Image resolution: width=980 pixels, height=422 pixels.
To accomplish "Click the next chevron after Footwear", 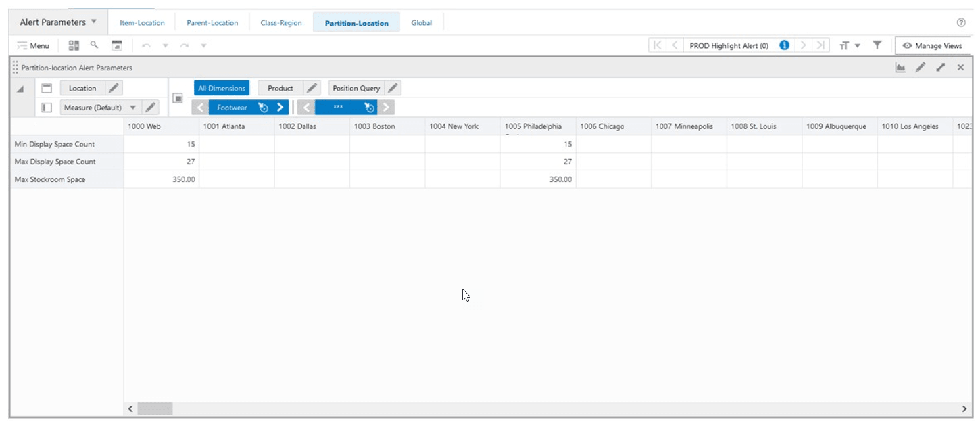I will [280, 107].
